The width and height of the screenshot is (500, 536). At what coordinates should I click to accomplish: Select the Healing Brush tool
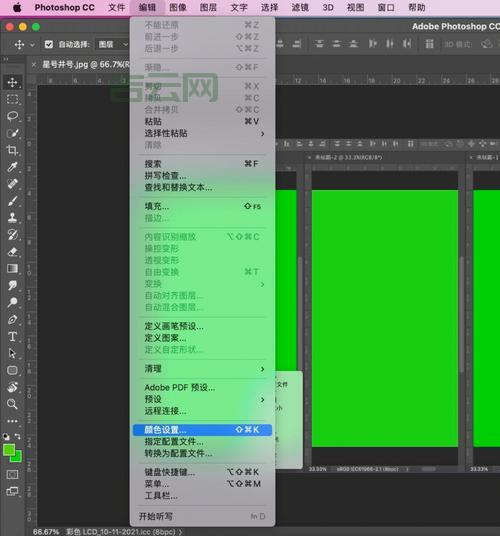(x=13, y=184)
